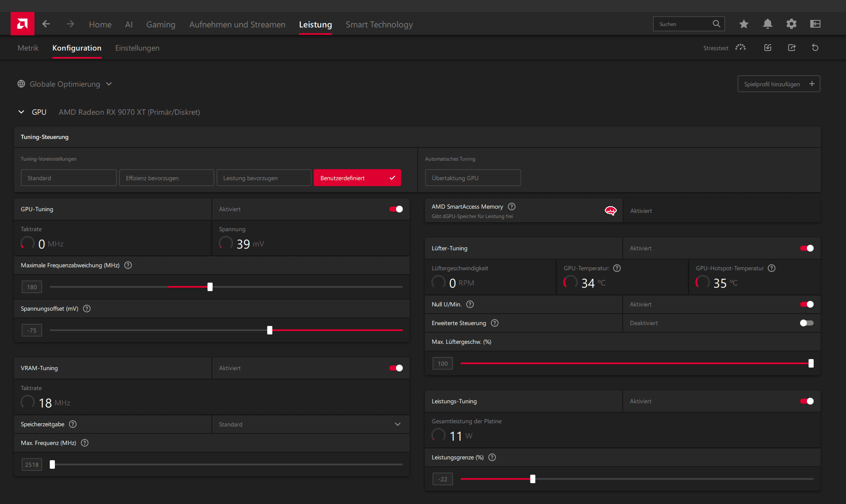The image size is (846, 504).
Task: Open settings gear icon
Action: [x=791, y=24]
